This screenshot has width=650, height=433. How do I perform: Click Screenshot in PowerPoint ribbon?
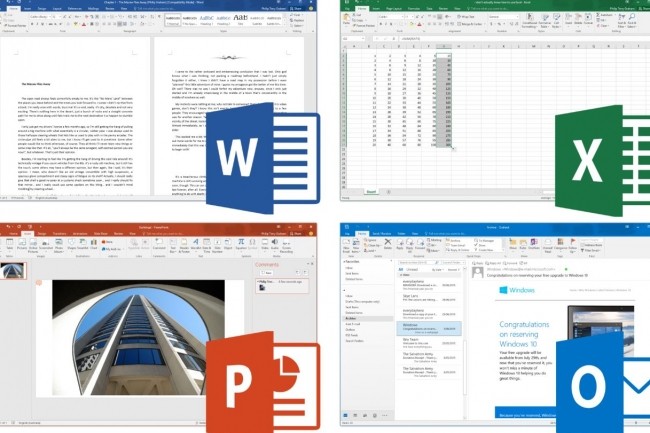click(x=46, y=244)
